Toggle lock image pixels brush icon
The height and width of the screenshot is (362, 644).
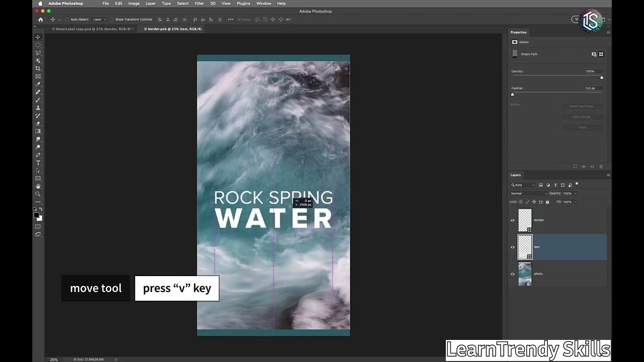click(527, 202)
